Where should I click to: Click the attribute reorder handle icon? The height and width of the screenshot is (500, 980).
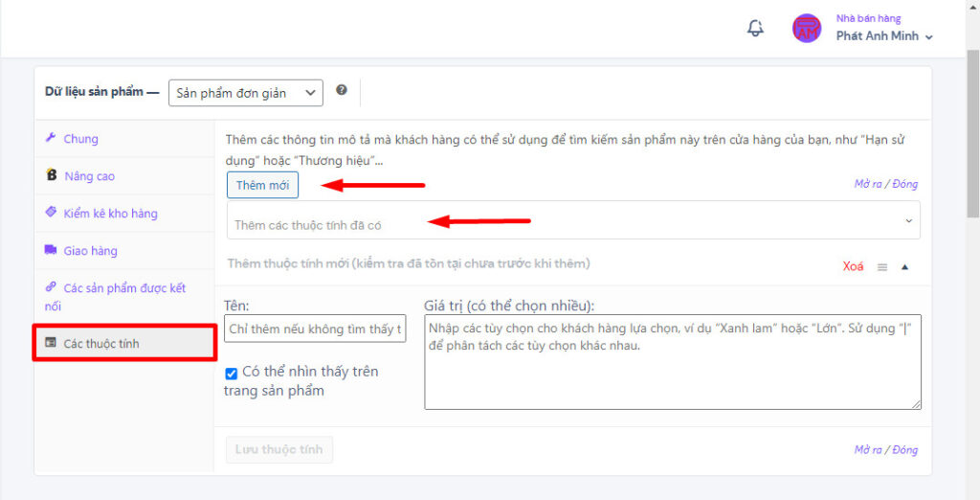pos(882,267)
